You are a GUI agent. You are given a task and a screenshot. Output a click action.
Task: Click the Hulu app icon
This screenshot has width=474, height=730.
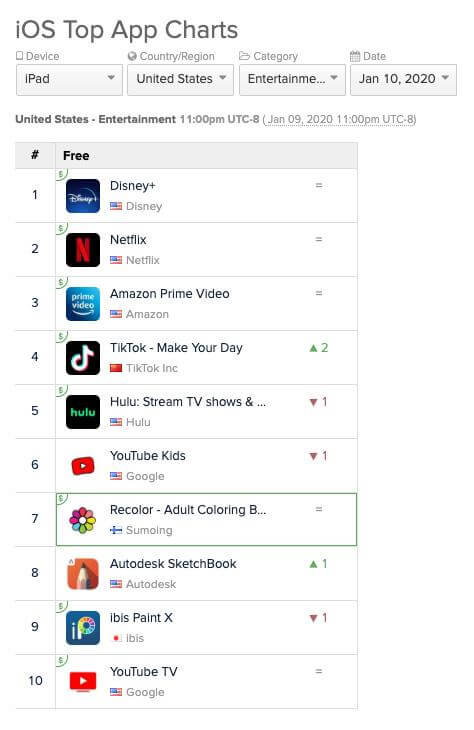click(83, 412)
